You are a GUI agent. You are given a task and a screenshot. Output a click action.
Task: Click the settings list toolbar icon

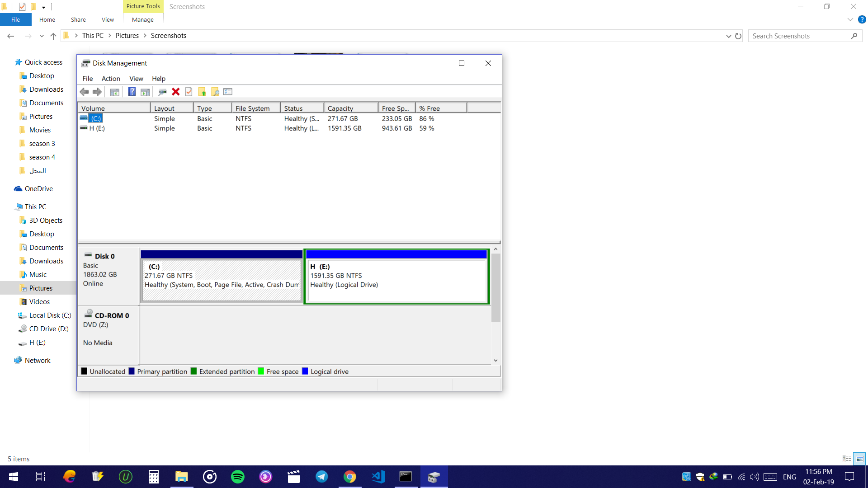[x=228, y=92]
